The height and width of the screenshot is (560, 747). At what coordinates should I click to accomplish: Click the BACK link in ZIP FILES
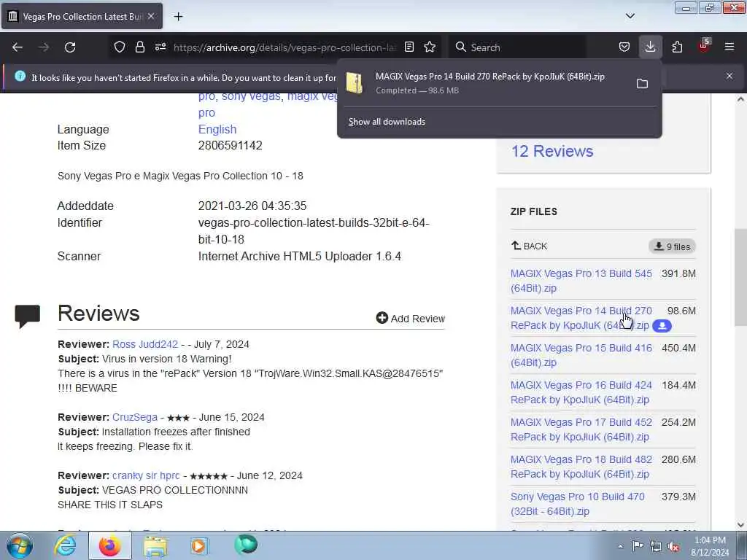coord(530,246)
